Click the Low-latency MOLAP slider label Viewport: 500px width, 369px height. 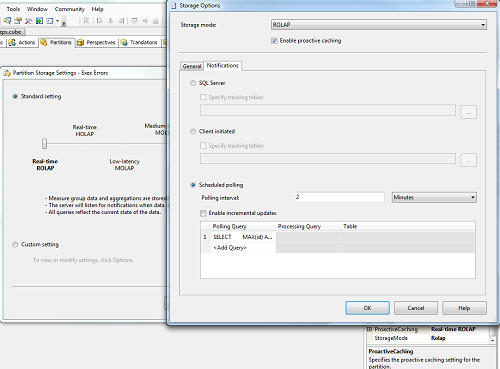pyautogui.click(x=124, y=165)
